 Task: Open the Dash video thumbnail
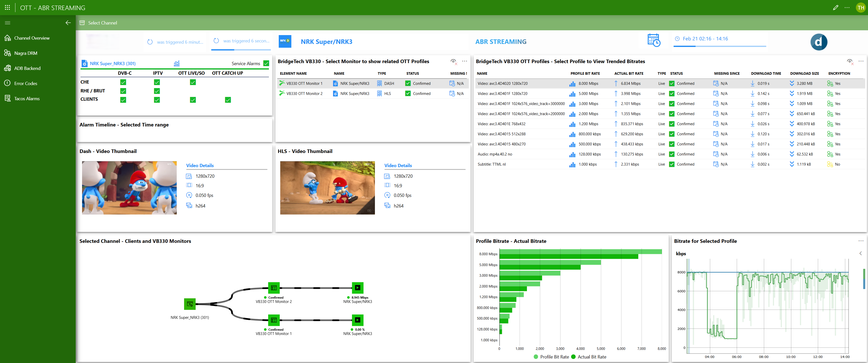click(x=129, y=188)
